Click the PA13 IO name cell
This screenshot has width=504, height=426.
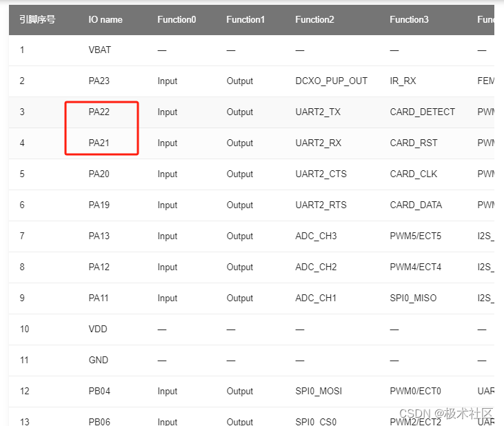[99, 236]
